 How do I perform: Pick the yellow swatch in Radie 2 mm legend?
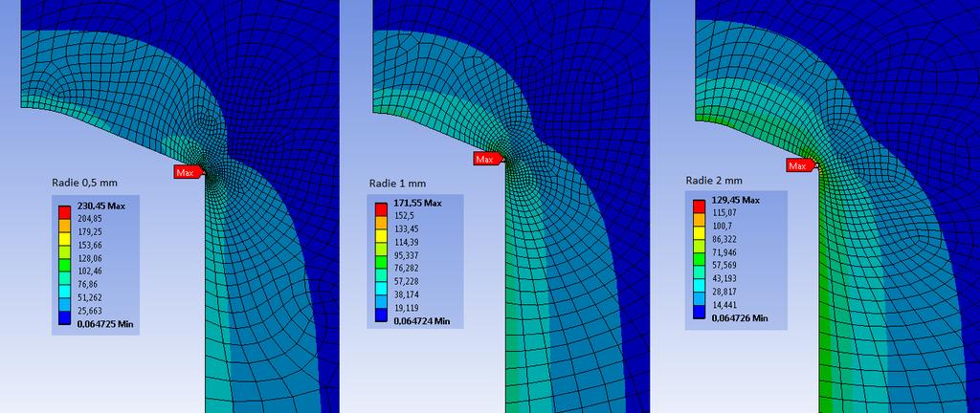(x=700, y=232)
